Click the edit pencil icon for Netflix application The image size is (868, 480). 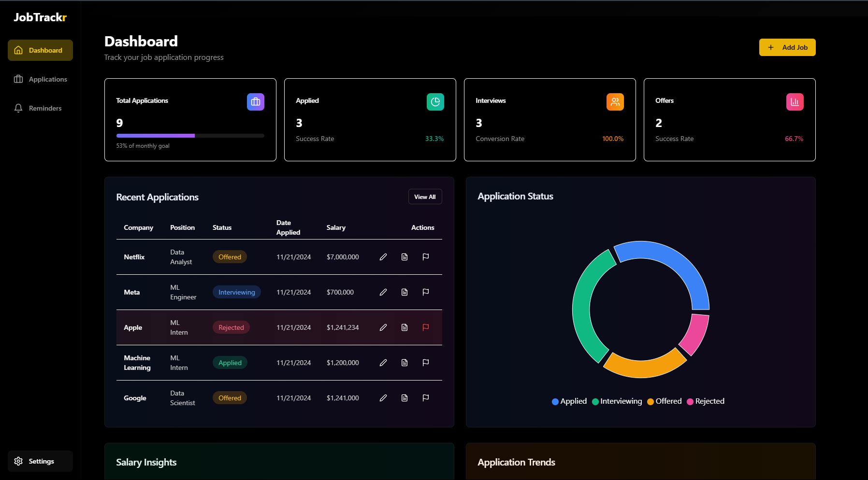click(x=383, y=257)
